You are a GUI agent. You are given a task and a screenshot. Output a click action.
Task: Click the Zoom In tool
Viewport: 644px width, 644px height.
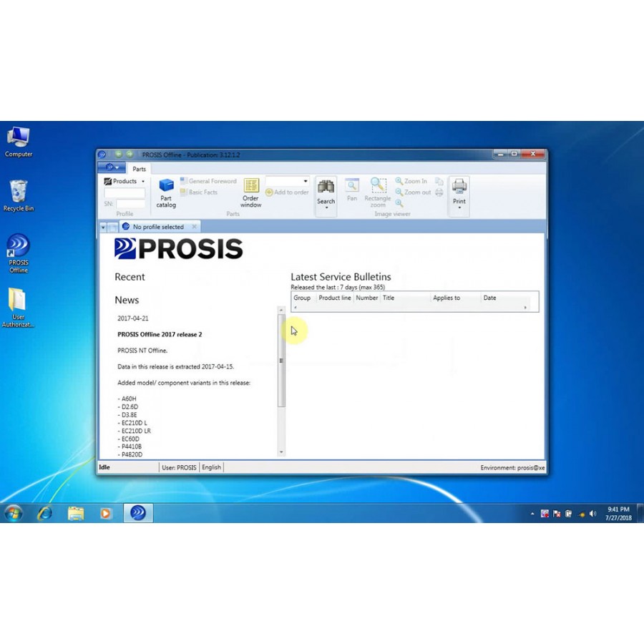point(411,181)
